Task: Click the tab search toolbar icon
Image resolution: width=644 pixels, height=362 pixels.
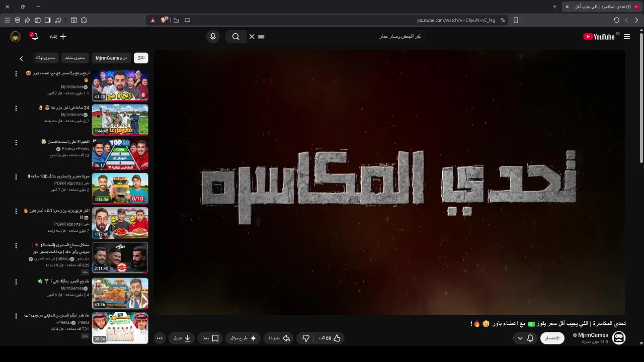Action: (x=73, y=20)
